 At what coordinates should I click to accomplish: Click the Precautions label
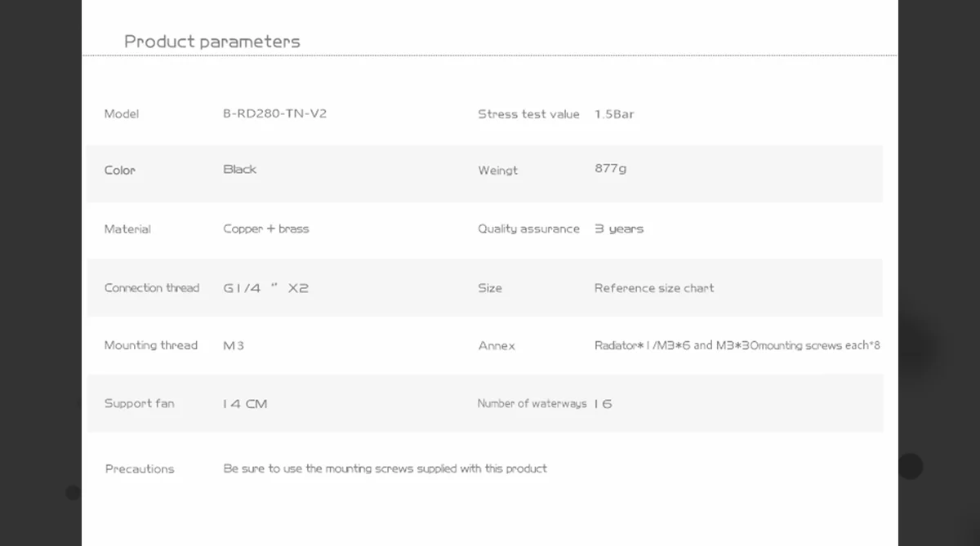(140, 469)
